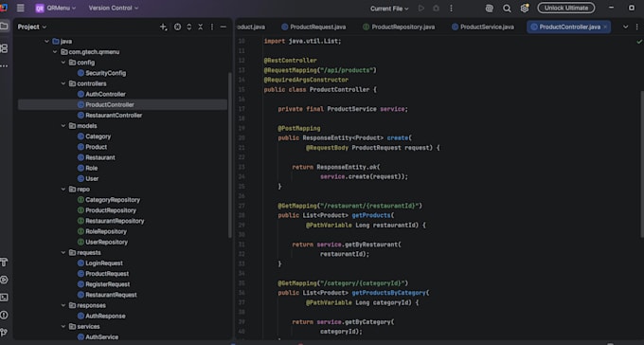Viewport: 644px width, 345px height.
Task: Switch to ProductRepository.java tab
Action: [x=399, y=27]
